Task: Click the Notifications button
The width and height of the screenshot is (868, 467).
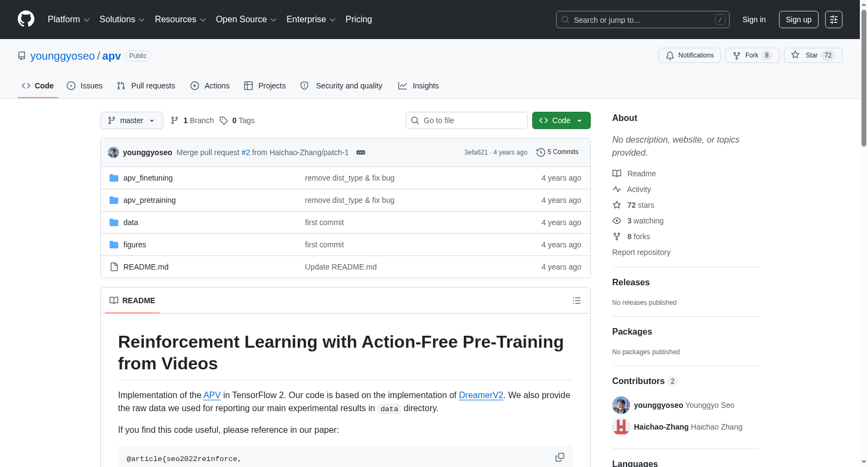Action: point(690,55)
